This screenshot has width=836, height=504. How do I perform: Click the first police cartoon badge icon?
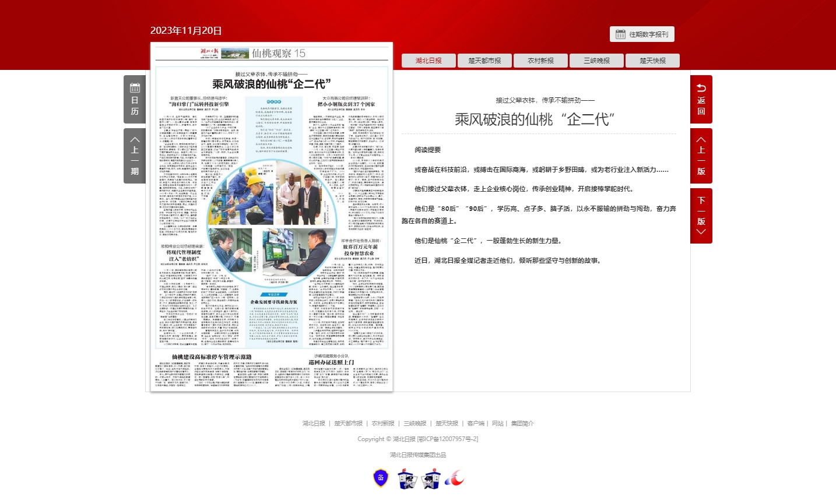coord(406,479)
